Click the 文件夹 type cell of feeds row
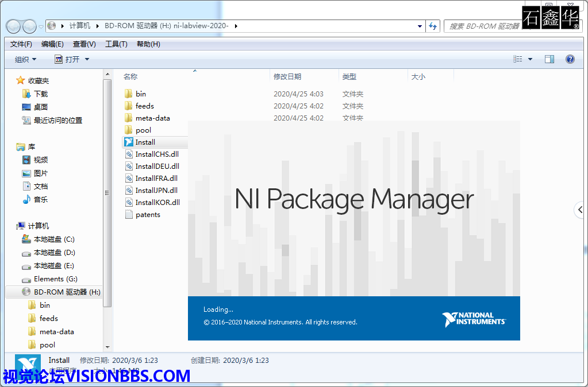The width and height of the screenshot is (588, 387). pos(353,106)
